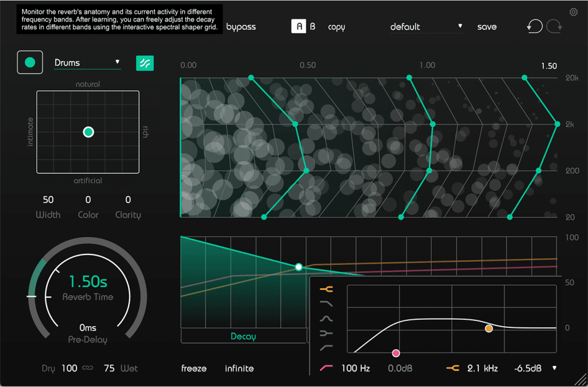Enable infinite reverb
This screenshot has height=387, width=588.
pyautogui.click(x=239, y=368)
